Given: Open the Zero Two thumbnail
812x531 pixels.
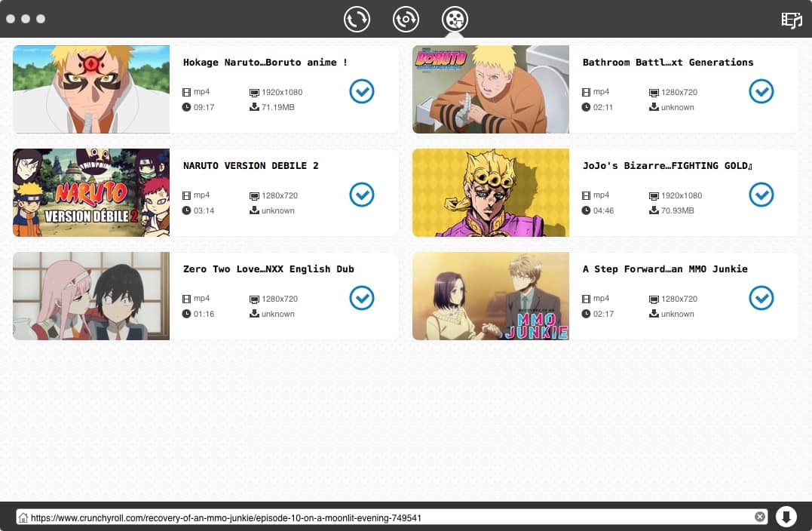Looking at the screenshot, I should 91,296.
